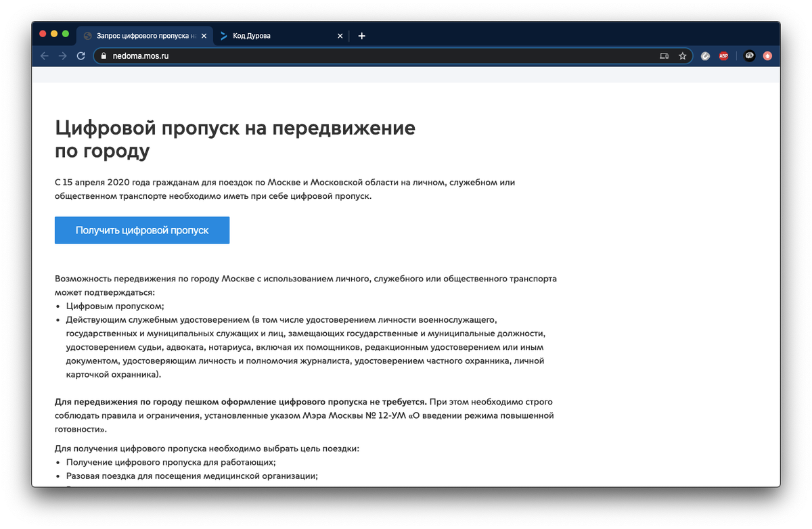The height and width of the screenshot is (529, 812).
Task: Click the red update arrow icon
Action: coord(767,56)
